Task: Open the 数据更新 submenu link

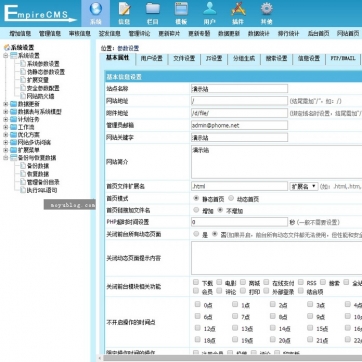Action: pos(229,33)
